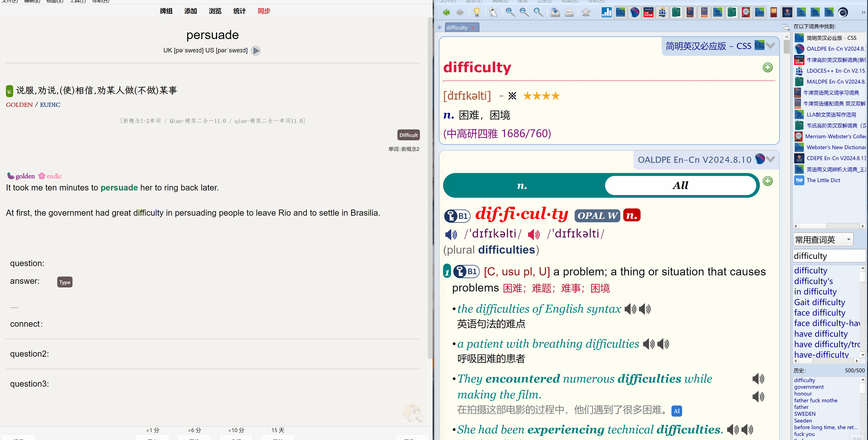The image size is (868, 440).
Task: Collapse the 简明英汉必应版 dictionary section
Action: click(771, 45)
